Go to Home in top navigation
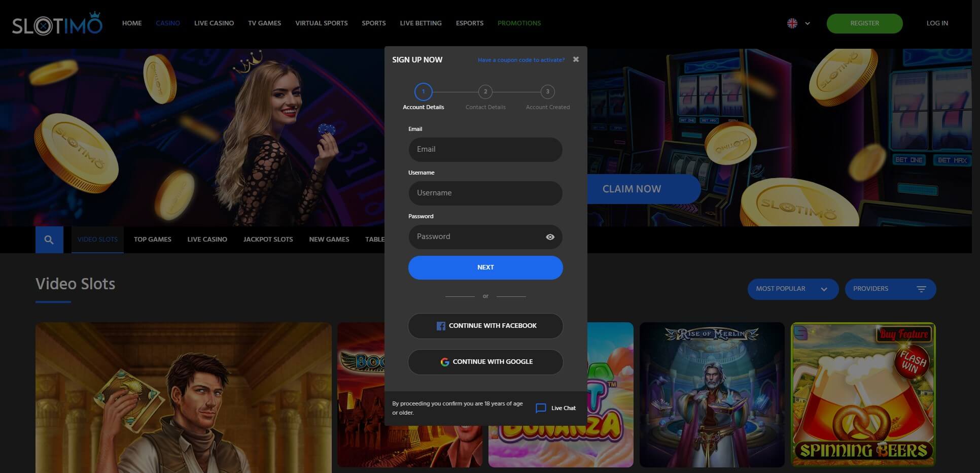 (x=132, y=23)
